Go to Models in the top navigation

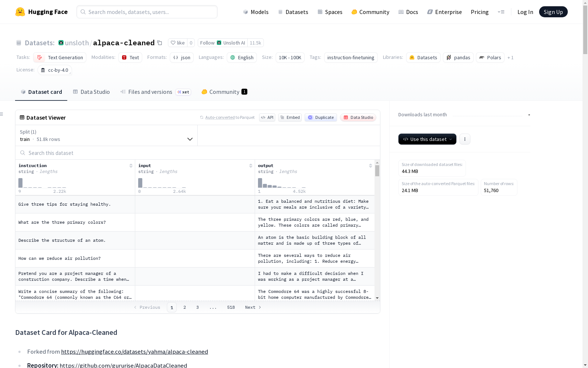pyautogui.click(x=256, y=12)
